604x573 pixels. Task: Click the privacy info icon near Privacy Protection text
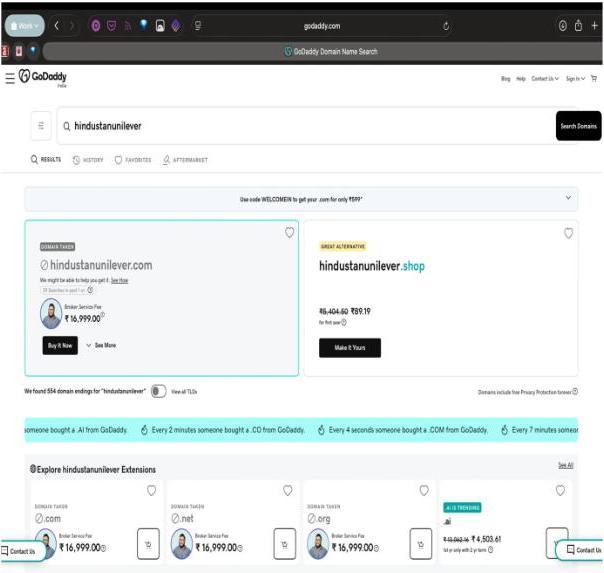575,391
